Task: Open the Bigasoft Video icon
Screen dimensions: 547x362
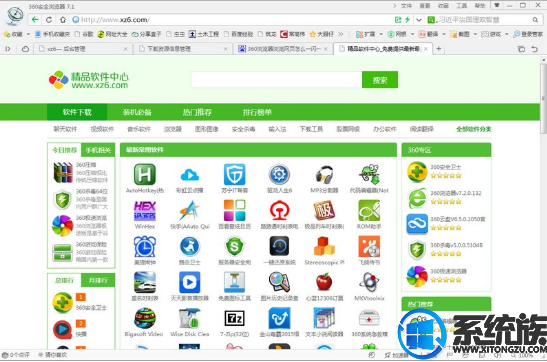Action: point(145,318)
